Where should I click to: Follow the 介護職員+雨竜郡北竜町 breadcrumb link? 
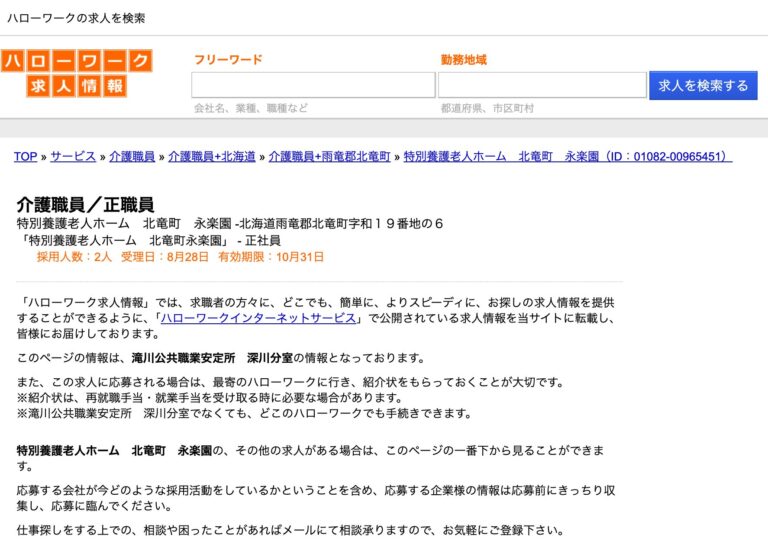(x=329, y=157)
